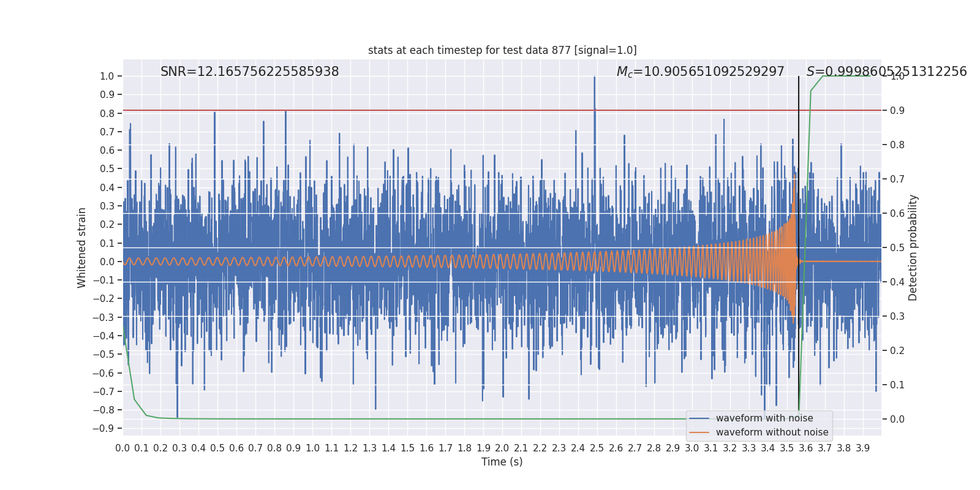This screenshot has width=980, height=490.
Task: Select the 0.2 tick on the Detection probability axis
Action: point(897,351)
